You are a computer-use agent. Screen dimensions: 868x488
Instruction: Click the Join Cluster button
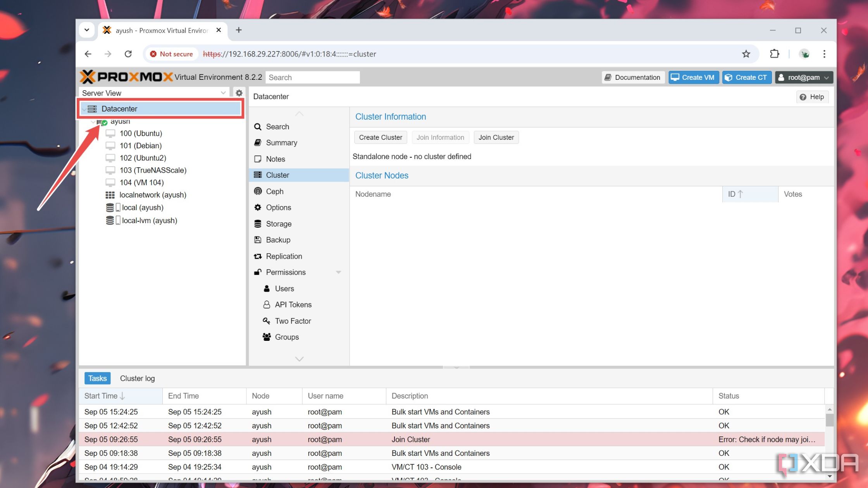496,137
